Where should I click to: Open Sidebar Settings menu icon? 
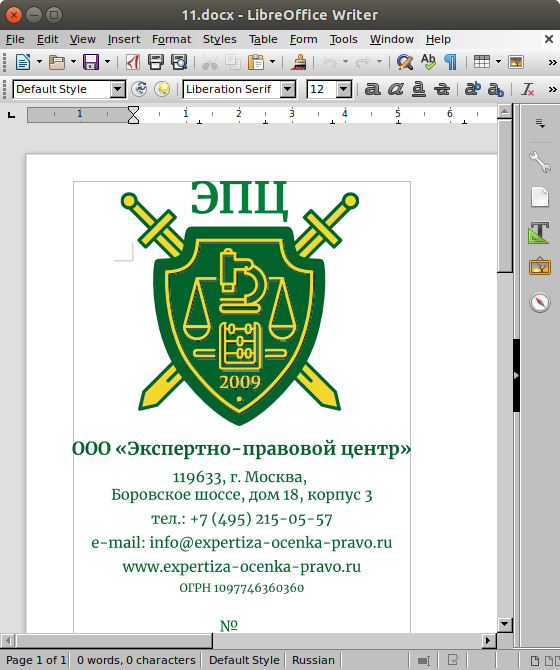(x=540, y=123)
